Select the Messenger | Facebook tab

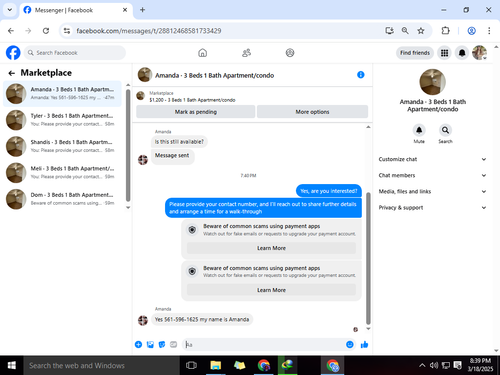(76, 10)
